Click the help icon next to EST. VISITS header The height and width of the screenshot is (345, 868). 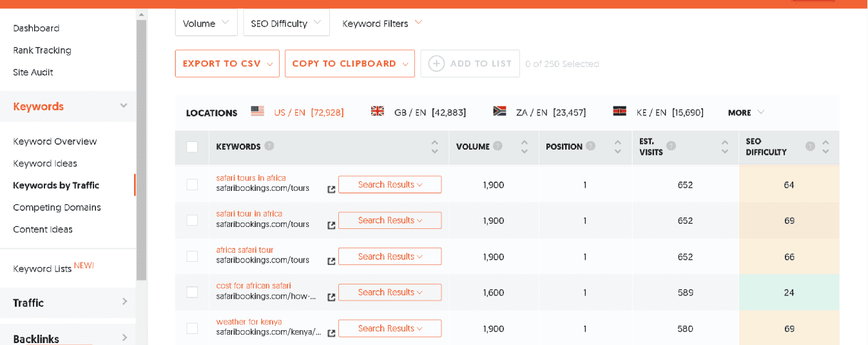coord(671,146)
